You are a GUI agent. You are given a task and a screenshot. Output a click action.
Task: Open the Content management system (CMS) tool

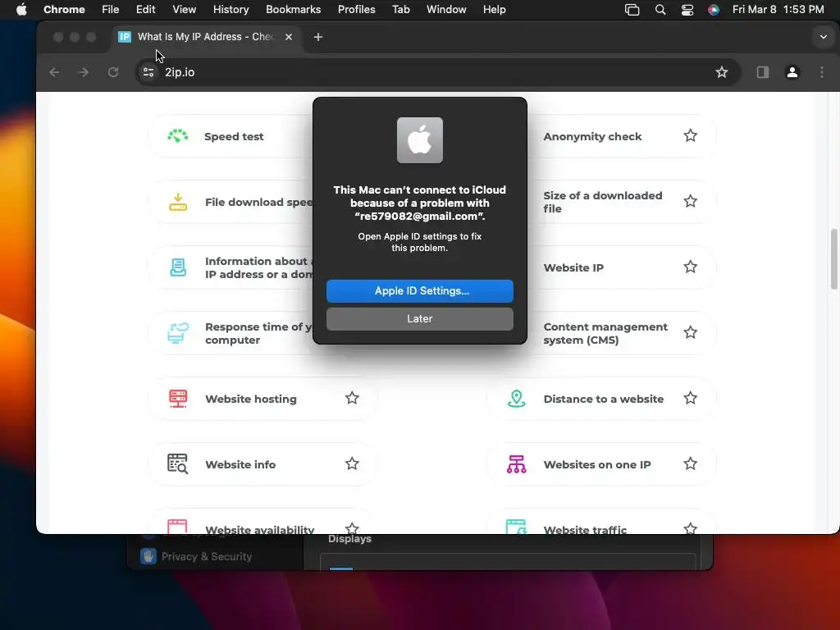click(x=605, y=333)
